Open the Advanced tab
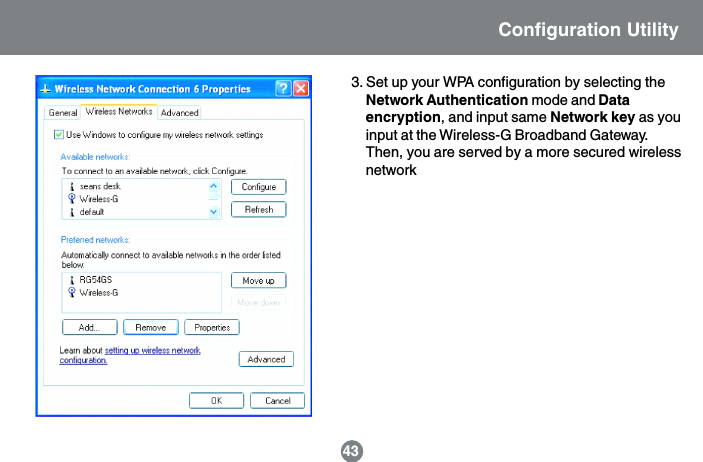703x462 pixels. [179, 113]
